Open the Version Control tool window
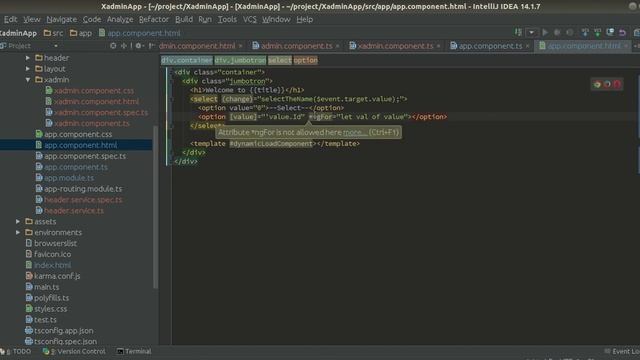This screenshot has height=360, width=640. click(74, 351)
